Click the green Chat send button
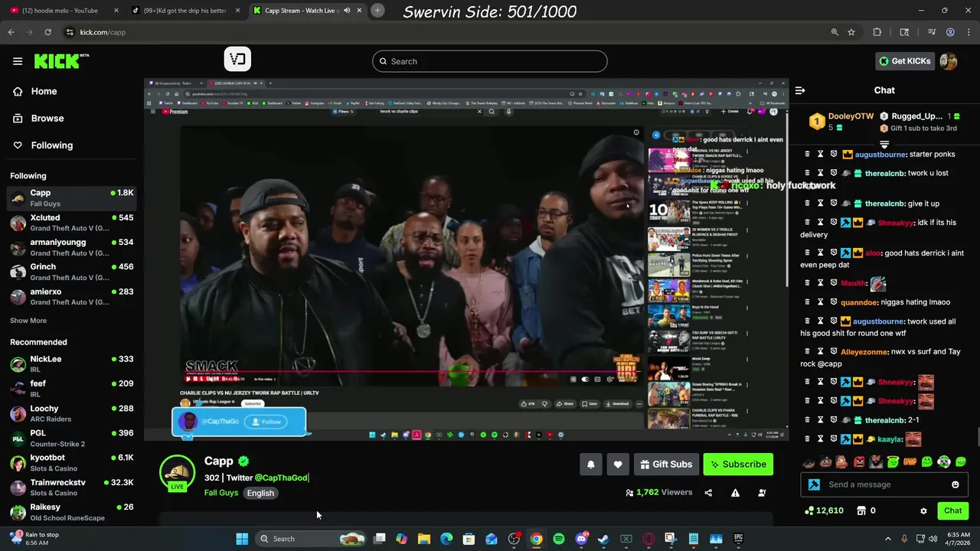This screenshot has width=980, height=551. tap(952, 510)
